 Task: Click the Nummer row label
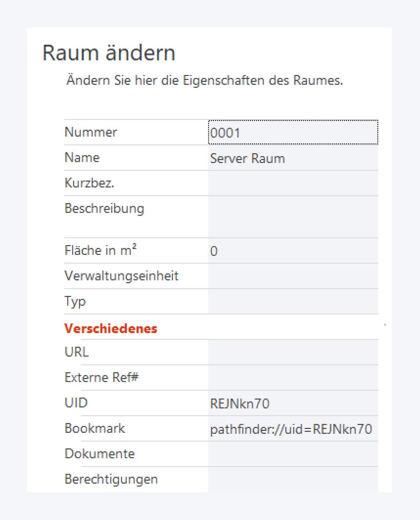click(x=91, y=132)
